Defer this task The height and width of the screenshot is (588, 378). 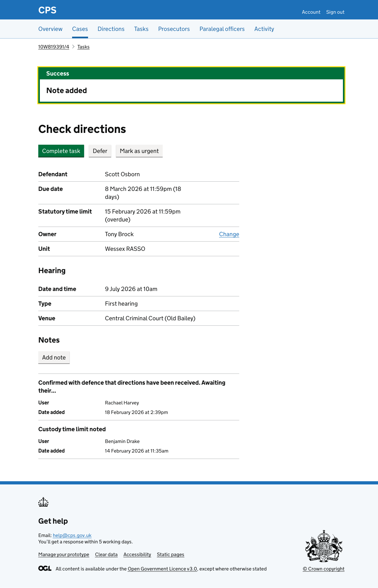pyautogui.click(x=100, y=151)
